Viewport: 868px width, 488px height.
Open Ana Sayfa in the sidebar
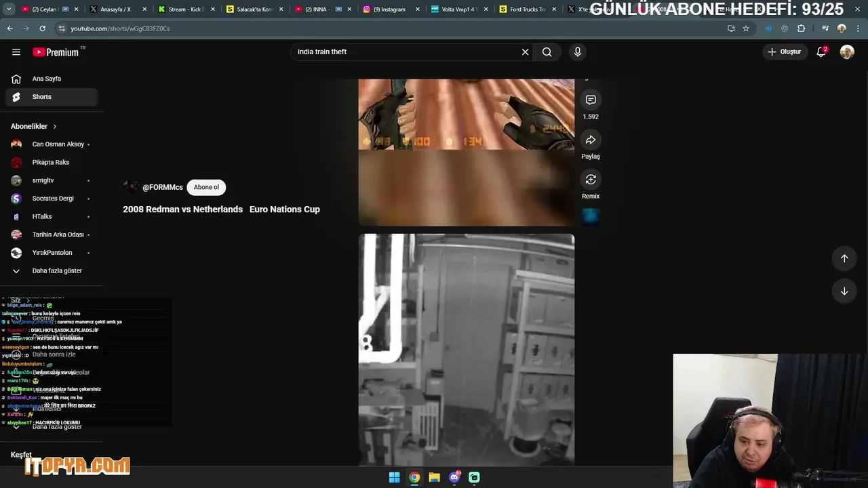[x=52, y=79]
